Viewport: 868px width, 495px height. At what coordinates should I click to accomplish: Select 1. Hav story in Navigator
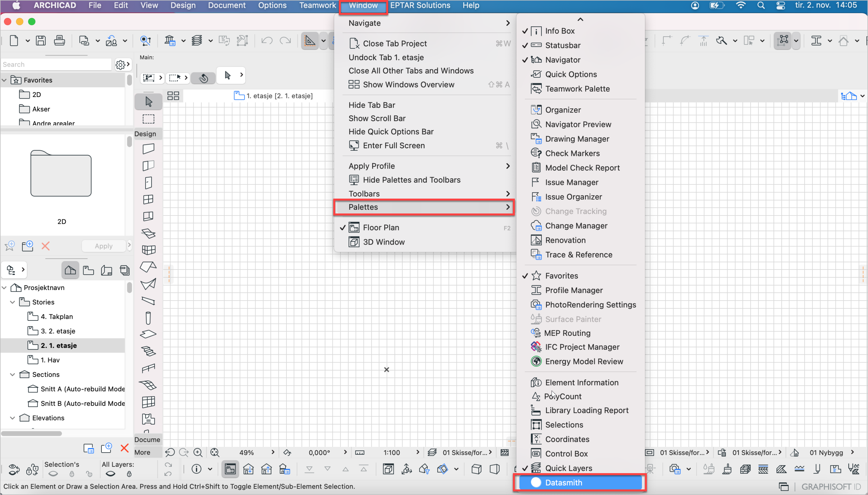pos(50,360)
